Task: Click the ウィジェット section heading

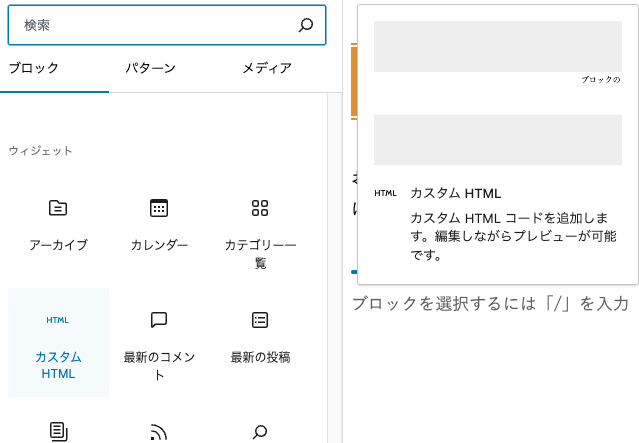Action: coord(40,151)
